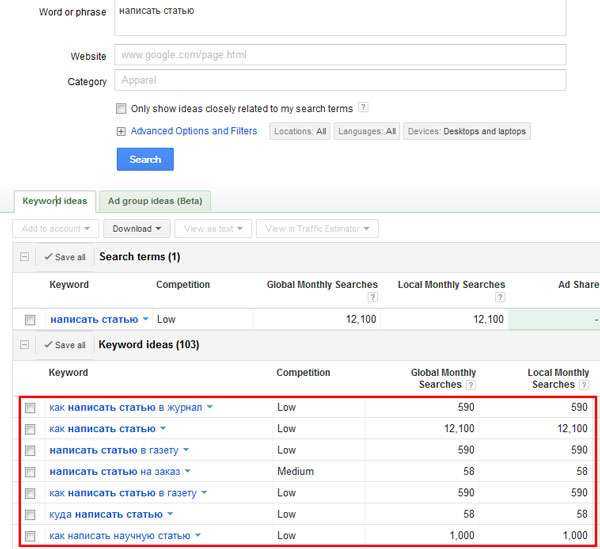Viewport: 600px width, 549px height.
Task: Click help icon under Local Monthly Searches
Action: point(501,297)
